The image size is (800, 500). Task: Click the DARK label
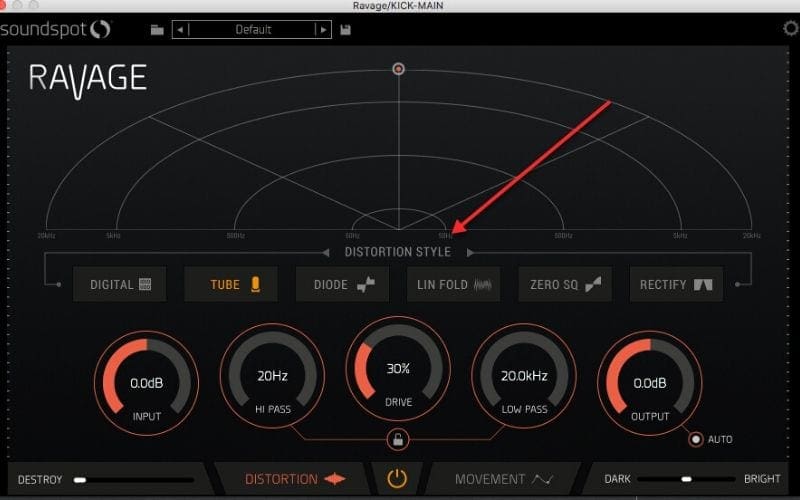617,479
